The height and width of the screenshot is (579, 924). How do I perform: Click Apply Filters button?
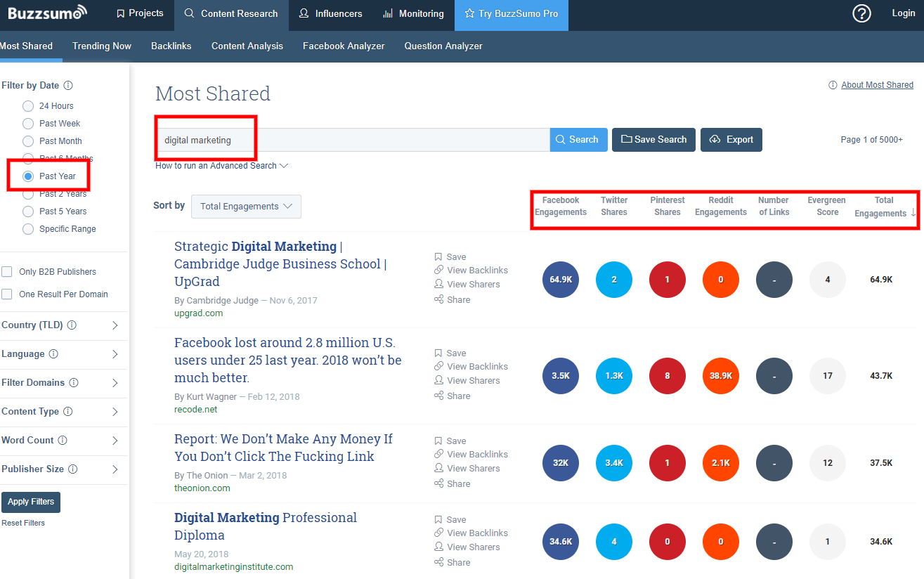click(x=31, y=502)
